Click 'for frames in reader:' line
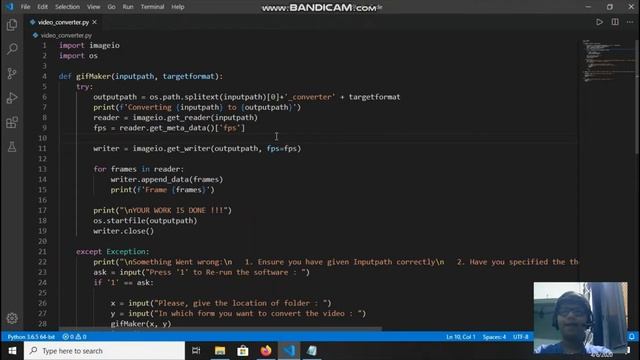This screenshot has height=360, width=640. click(138, 169)
